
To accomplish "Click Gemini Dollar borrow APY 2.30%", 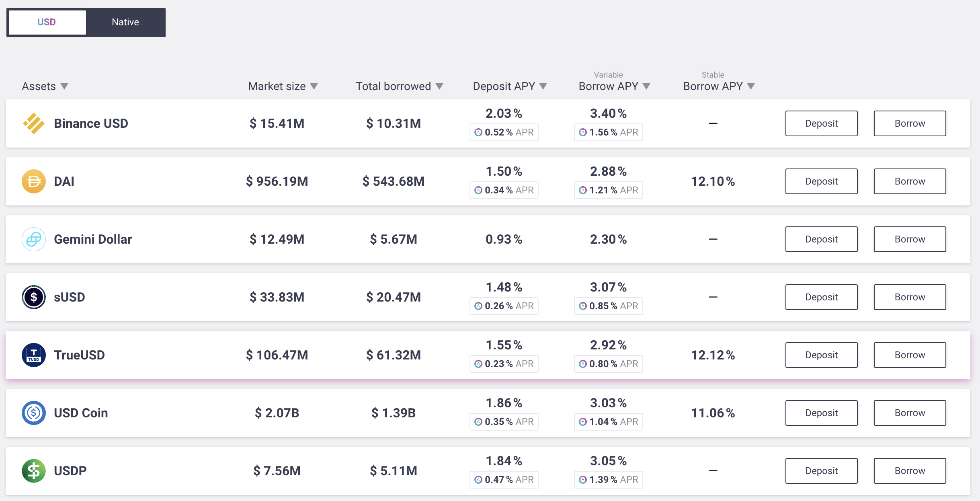I will (608, 239).
